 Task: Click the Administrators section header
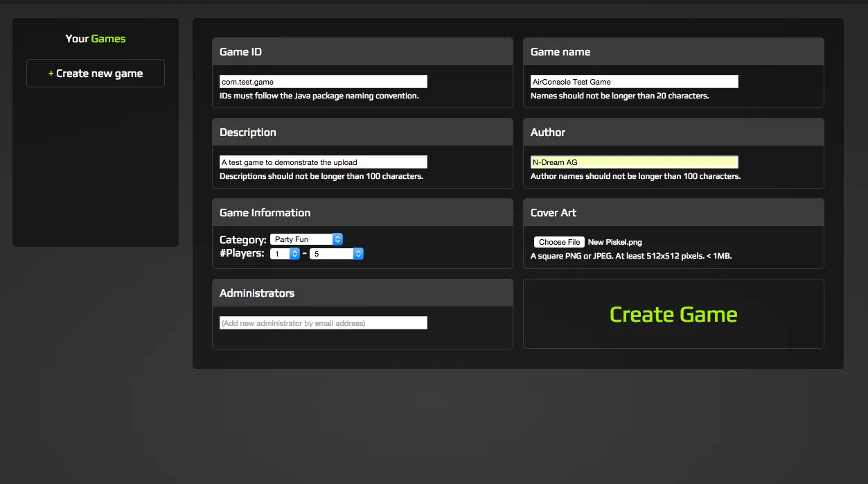(x=362, y=293)
